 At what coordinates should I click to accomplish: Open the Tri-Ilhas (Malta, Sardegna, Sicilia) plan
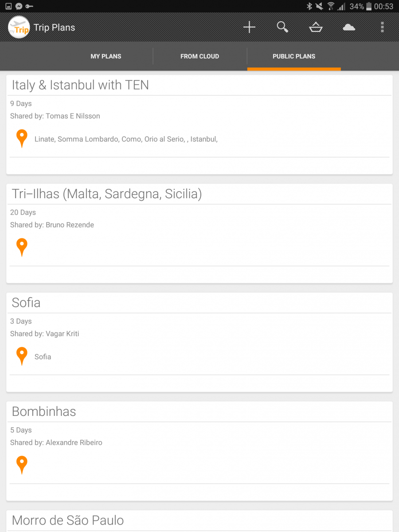tap(107, 194)
